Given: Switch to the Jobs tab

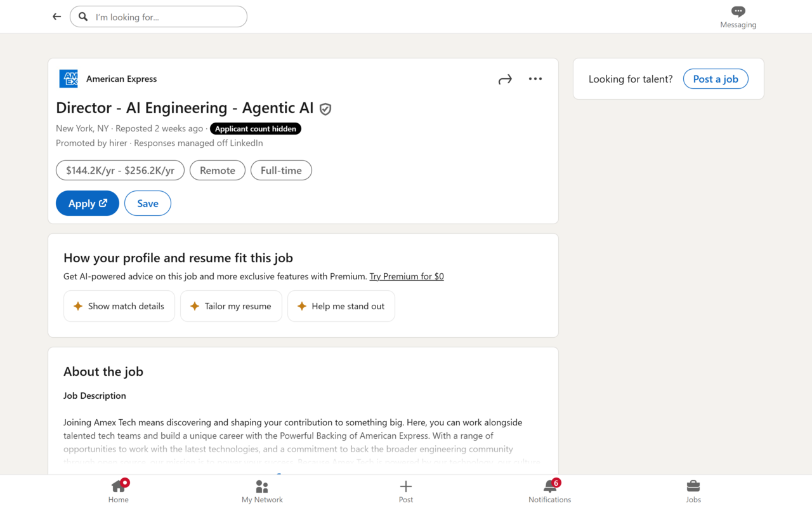Looking at the screenshot, I should [693, 491].
